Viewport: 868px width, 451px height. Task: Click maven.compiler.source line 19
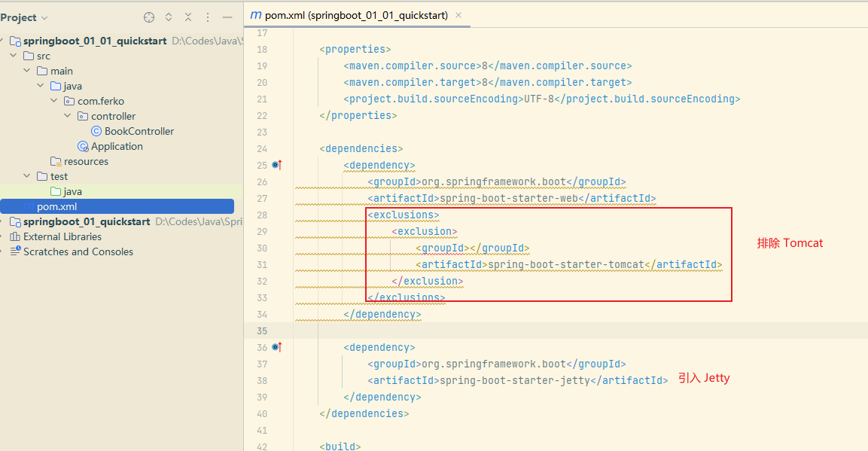point(487,66)
